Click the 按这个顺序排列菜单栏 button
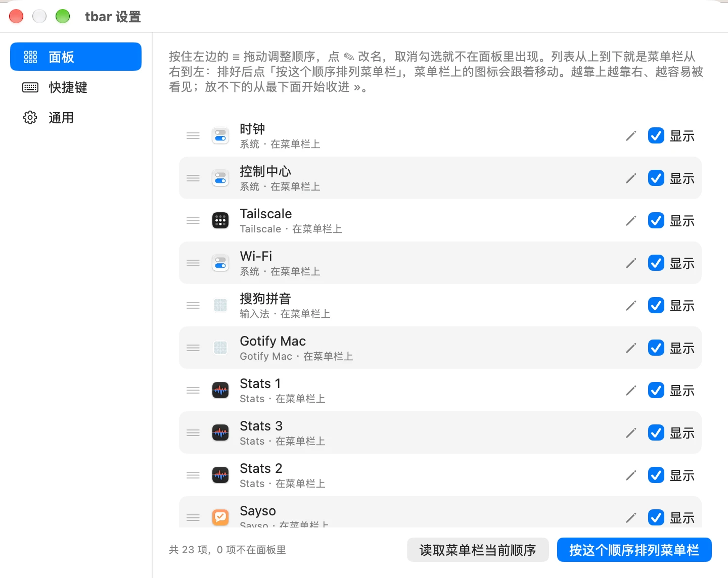728x578 pixels. click(634, 550)
